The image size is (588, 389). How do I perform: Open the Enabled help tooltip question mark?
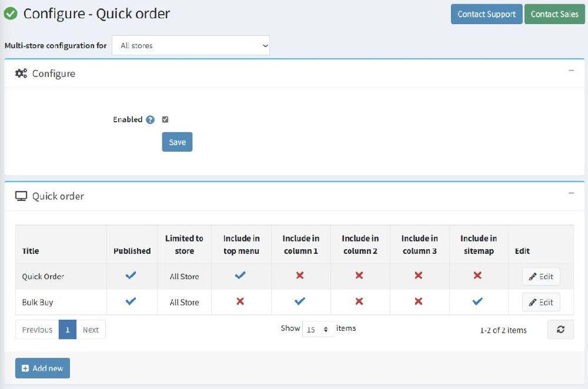pos(149,119)
